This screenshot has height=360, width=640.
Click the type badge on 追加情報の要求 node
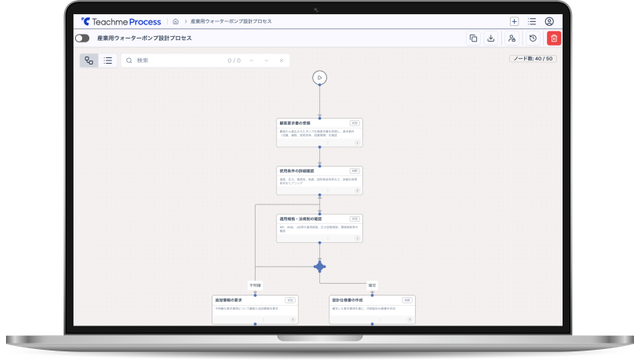pyautogui.click(x=290, y=300)
